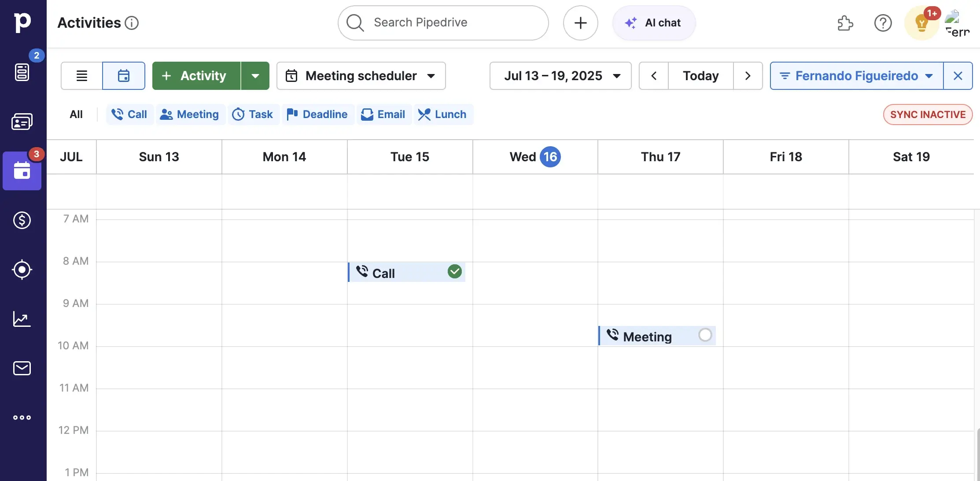This screenshot has height=481, width=980.
Task: Click the SYNC INACTIVE badge
Action: point(928,115)
